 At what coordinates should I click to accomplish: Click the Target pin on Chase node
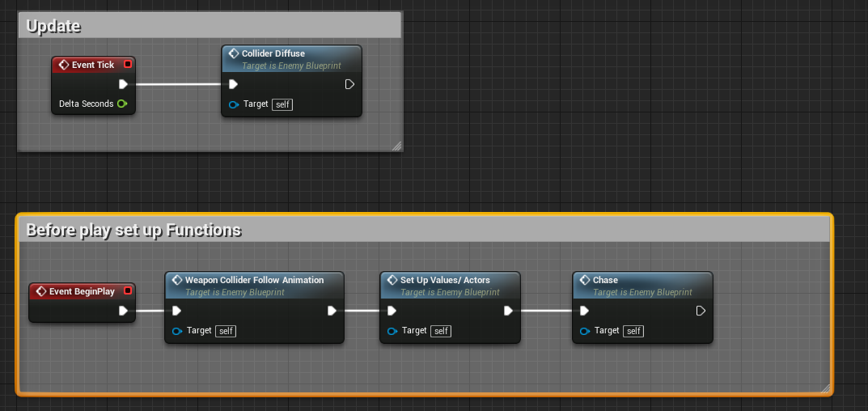[585, 331]
